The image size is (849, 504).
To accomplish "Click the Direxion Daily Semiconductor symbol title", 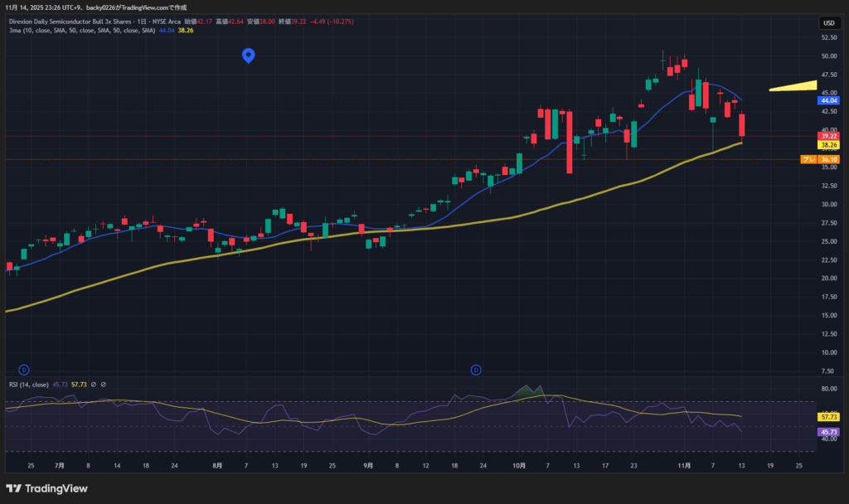I will click(83, 22).
